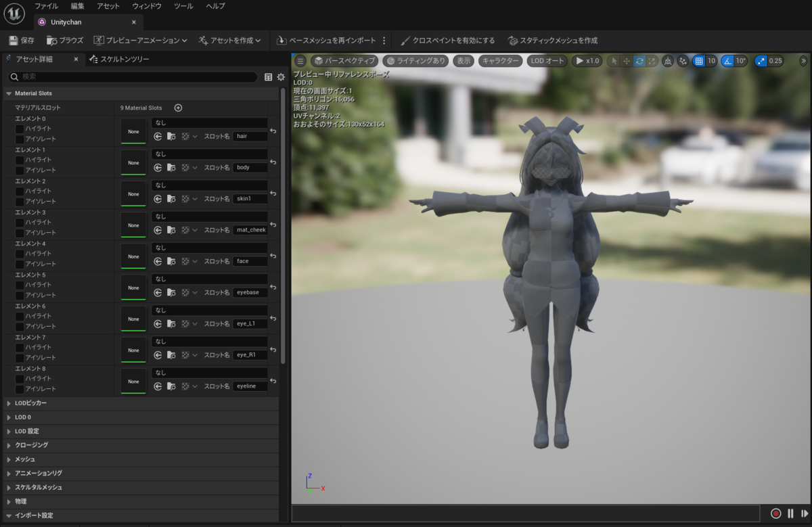The image size is (812, 527).
Task: Open the File menu
Action: [47, 6]
